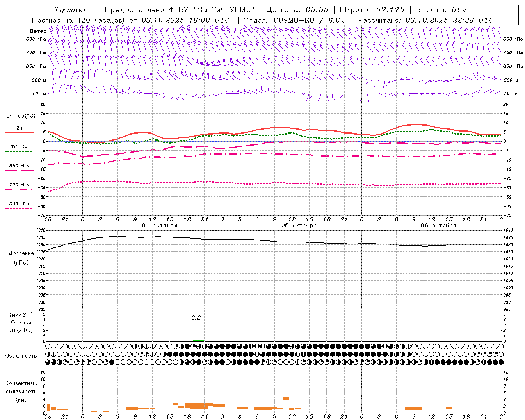
Task: Select the "Долгота: 65.55" longitude value
Action: 297,10
